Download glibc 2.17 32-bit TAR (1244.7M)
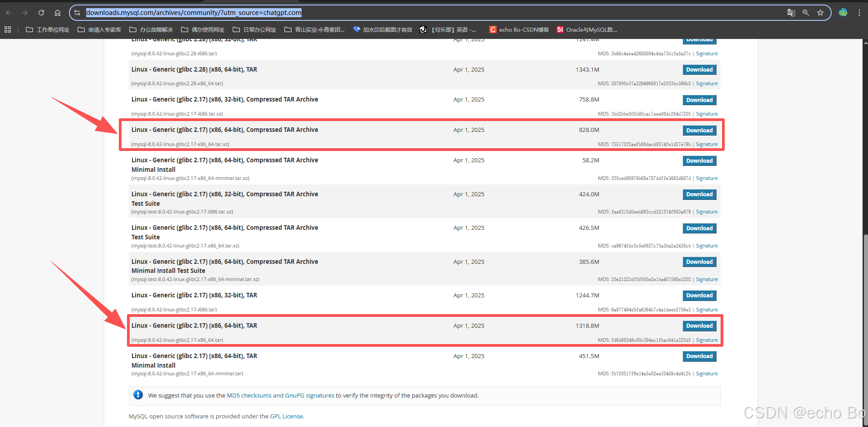Image resolution: width=868 pixels, height=427 pixels. [699, 296]
